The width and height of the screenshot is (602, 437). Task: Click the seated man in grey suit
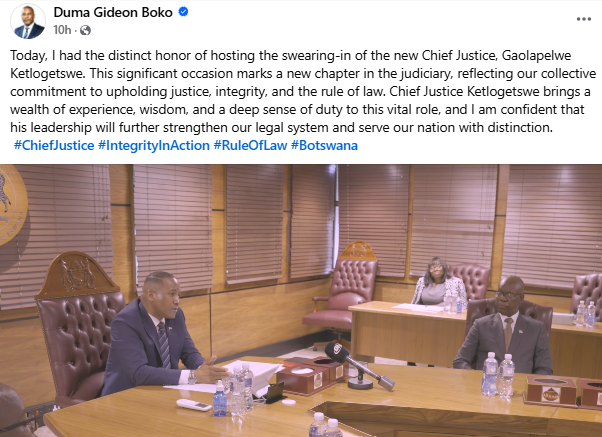coord(505,326)
